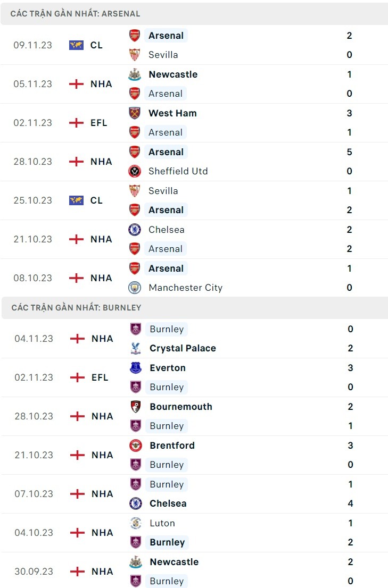Open the West Ham team name link

pos(172,113)
